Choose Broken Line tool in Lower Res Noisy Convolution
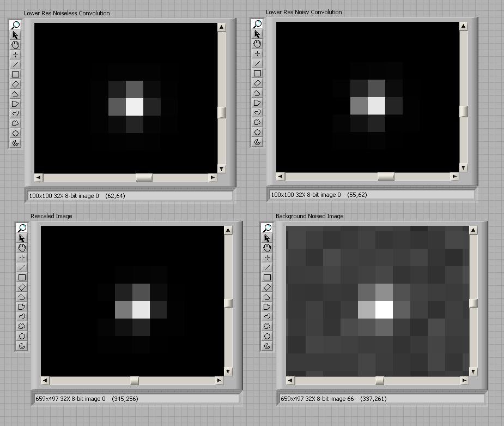This screenshot has width=504, height=426. 258,93
